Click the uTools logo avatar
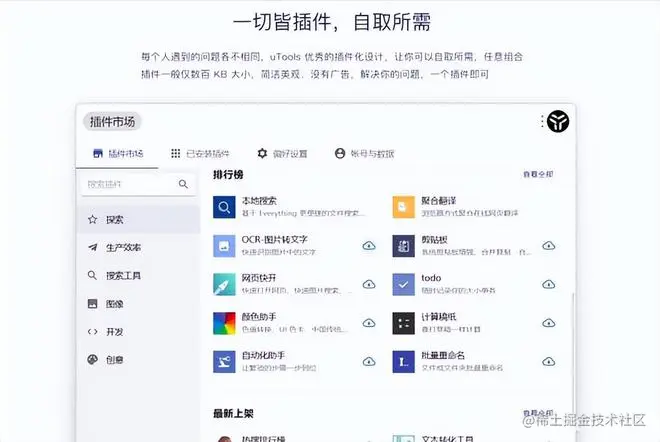Image resolution: width=660 pixels, height=442 pixels. (558, 122)
